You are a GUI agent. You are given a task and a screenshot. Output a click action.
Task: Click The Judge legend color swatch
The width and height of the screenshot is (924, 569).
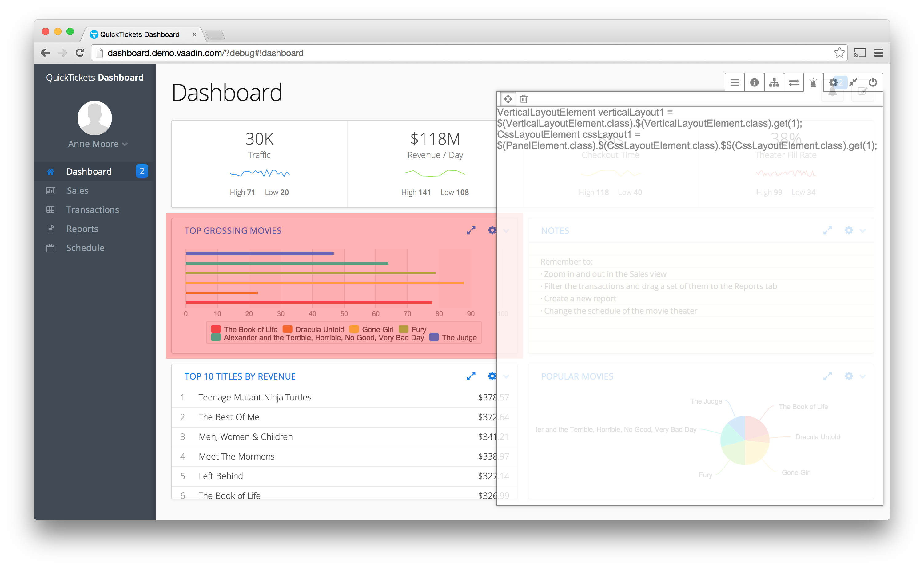(434, 337)
